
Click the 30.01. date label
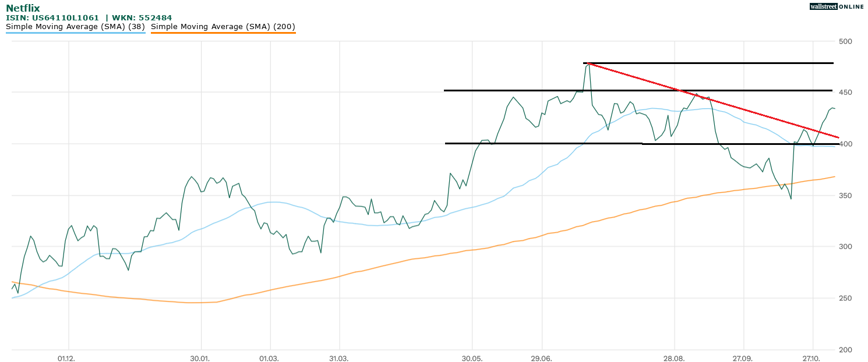200,358
